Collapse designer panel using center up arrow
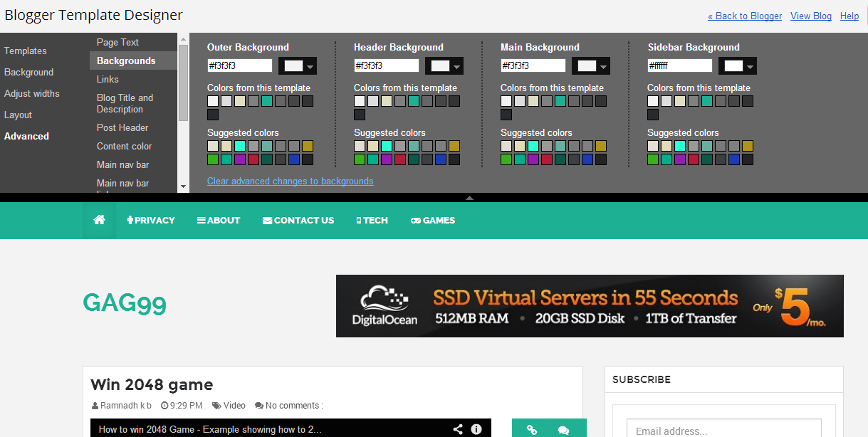 [x=469, y=198]
